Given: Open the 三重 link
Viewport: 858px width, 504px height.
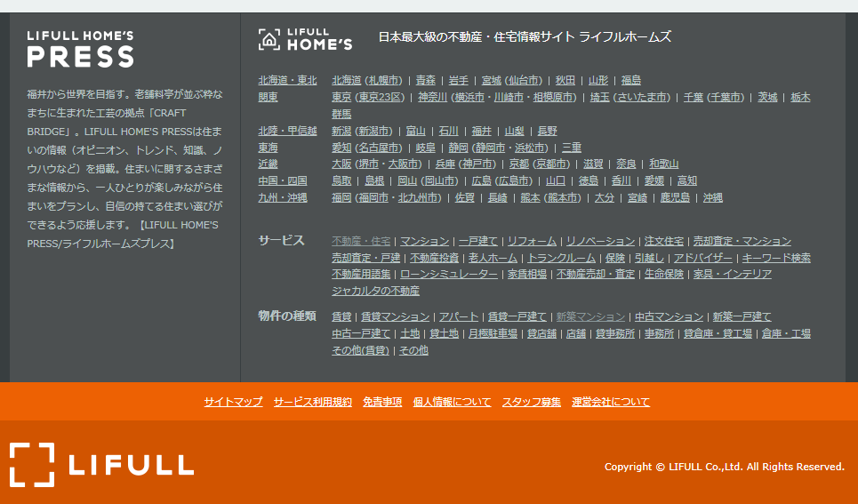Looking at the screenshot, I should (572, 148).
